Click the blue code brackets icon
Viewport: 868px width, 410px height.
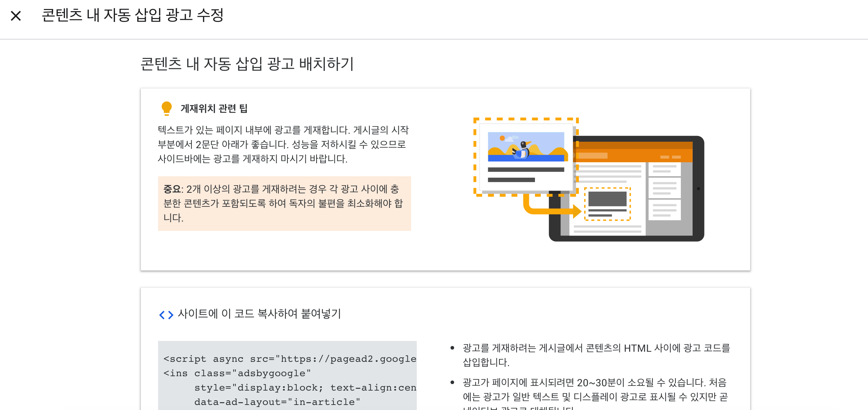166,315
